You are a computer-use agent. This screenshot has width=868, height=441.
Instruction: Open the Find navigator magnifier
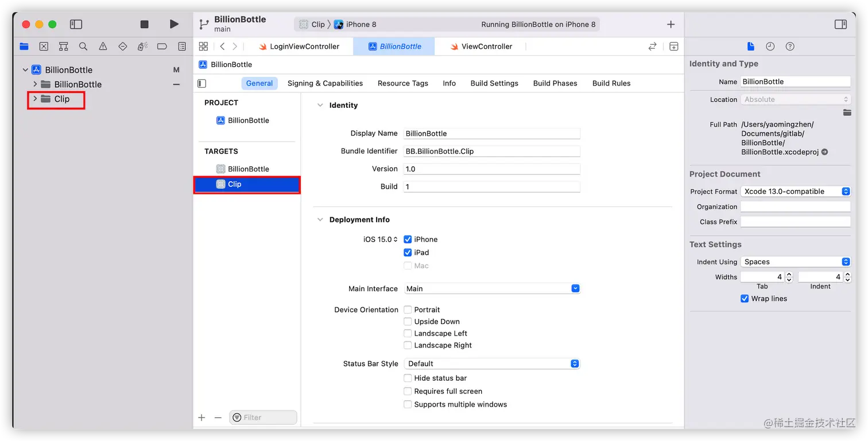(x=83, y=46)
